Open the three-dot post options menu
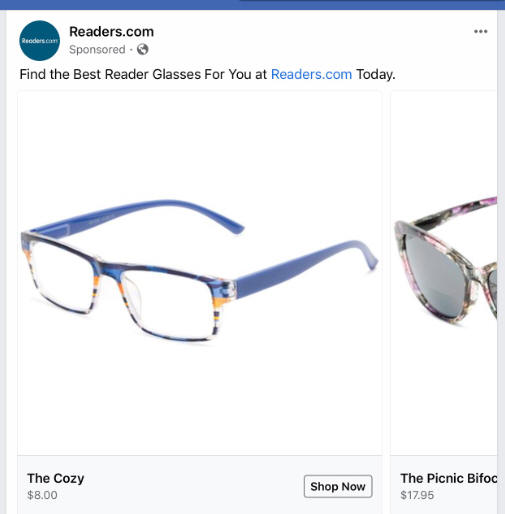The height and width of the screenshot is (514, 505). (480, 31)
